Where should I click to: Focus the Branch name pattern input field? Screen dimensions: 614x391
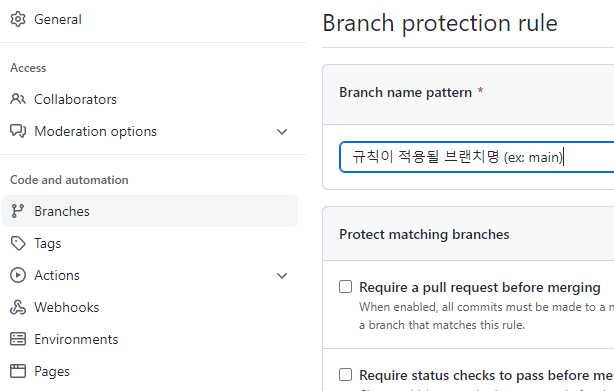(x=477, y=157)
